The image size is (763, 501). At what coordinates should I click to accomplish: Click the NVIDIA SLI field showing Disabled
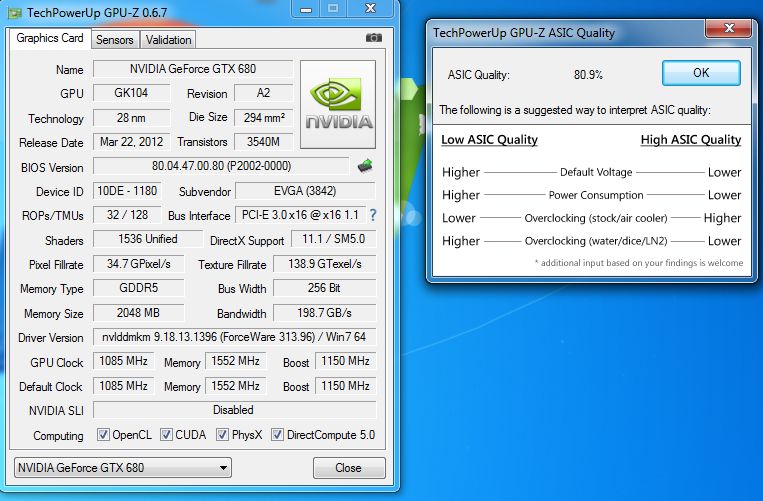click(234, 410)
